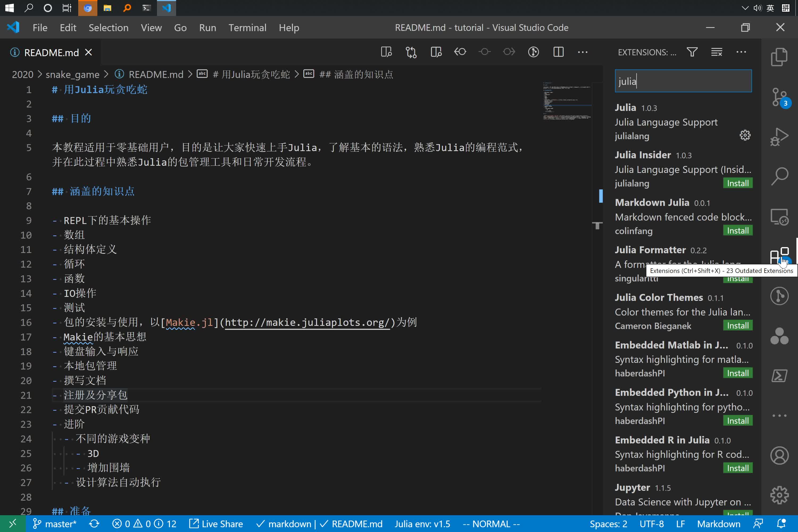Click the master branch status bar item
The width and height of the screenshot is (798, 532).
[x=53, y=523]
